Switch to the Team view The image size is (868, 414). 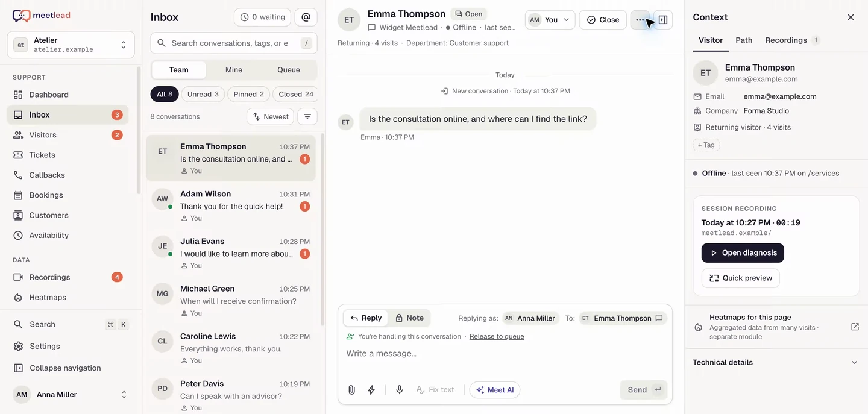click(x=179, y=70)
